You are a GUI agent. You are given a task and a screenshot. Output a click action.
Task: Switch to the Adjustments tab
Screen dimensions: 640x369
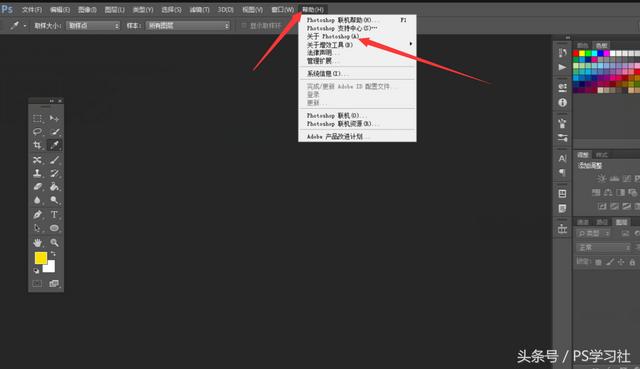click(583, 155)
